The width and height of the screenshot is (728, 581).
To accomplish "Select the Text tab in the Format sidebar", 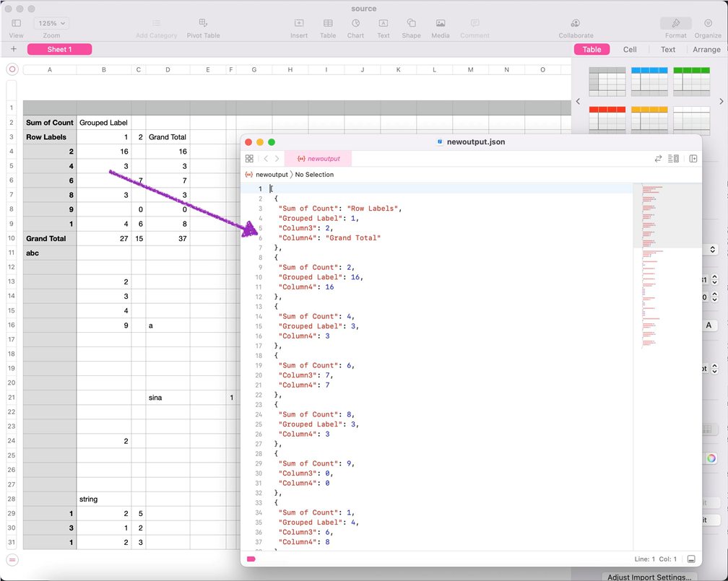I will (667, 50).
